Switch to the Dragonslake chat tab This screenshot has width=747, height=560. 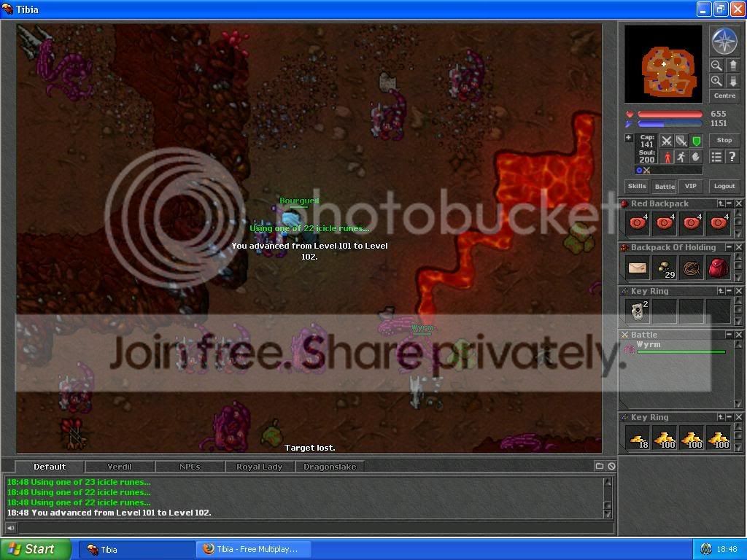coord(330,467)
